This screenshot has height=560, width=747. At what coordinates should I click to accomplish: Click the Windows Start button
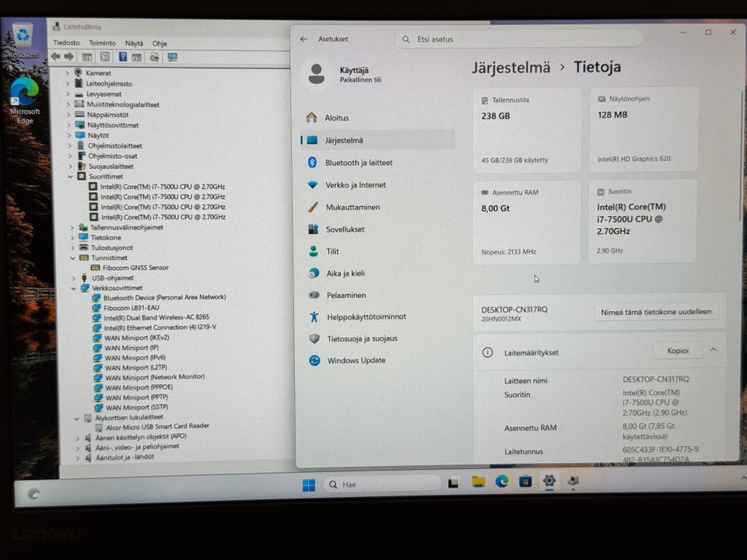click(x=309, y=485)
